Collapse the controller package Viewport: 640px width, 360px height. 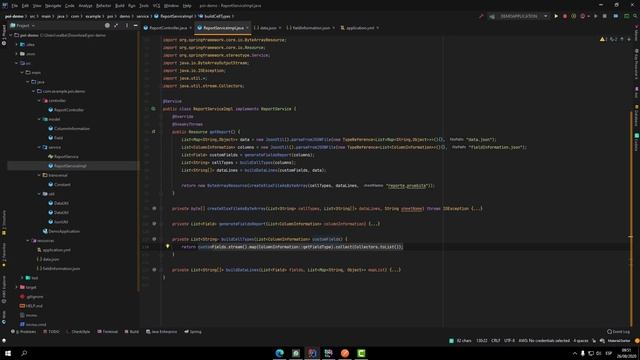[40, 100]
